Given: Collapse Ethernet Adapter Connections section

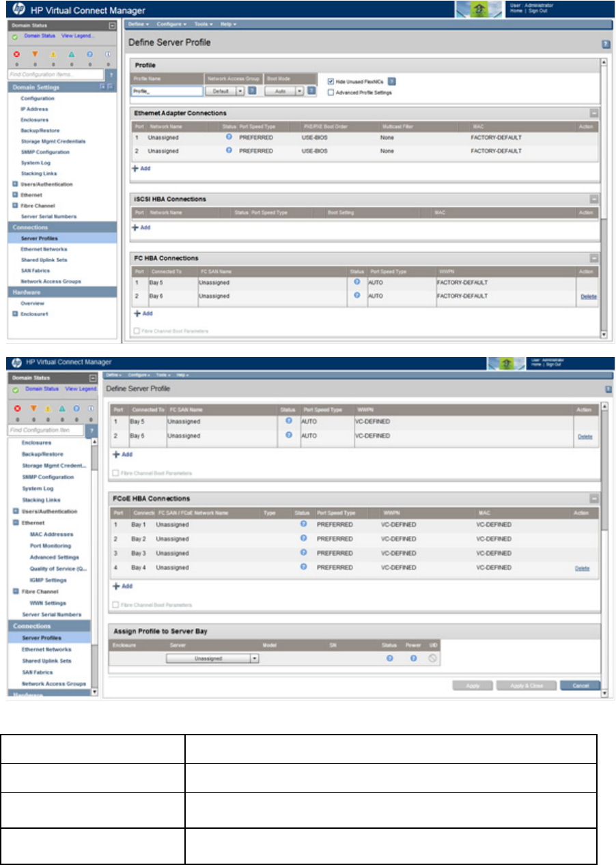Looking at the screenshot, I should (594, 113).
